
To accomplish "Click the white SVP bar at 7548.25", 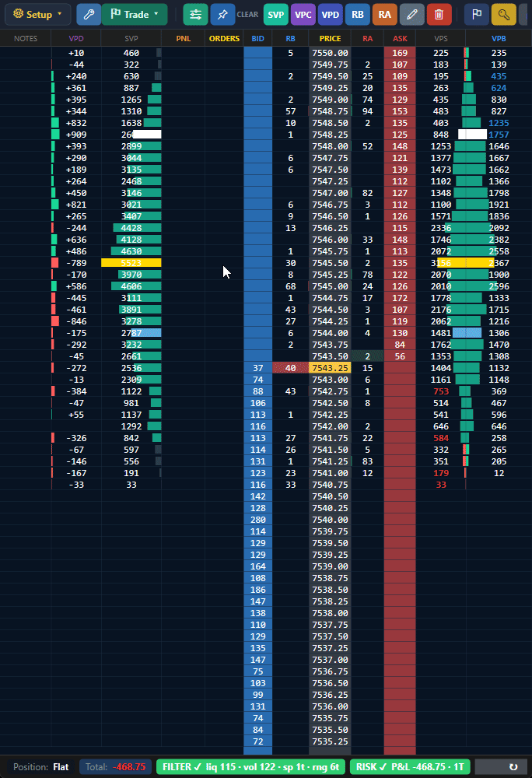I will pyautogui.click(x=147, y=135).
